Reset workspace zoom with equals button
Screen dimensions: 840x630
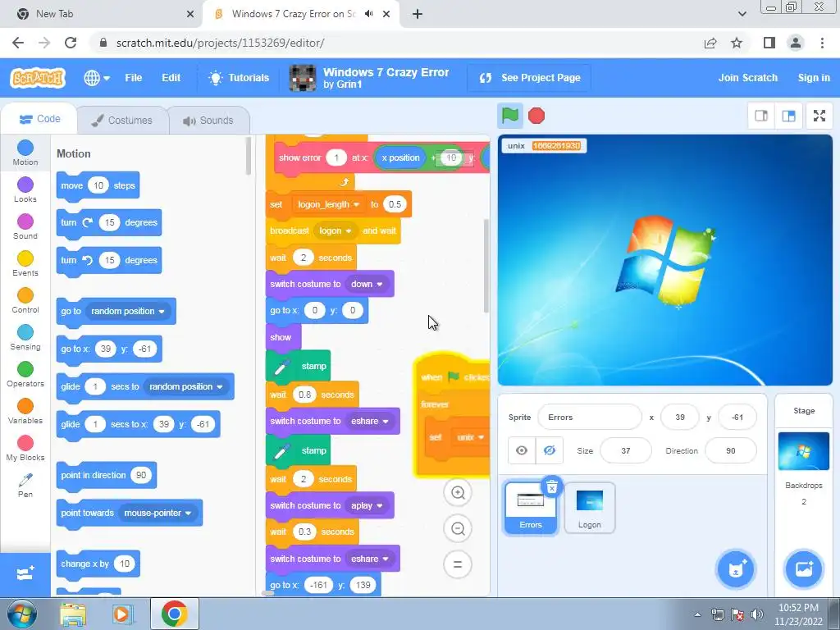coord(458,564)
